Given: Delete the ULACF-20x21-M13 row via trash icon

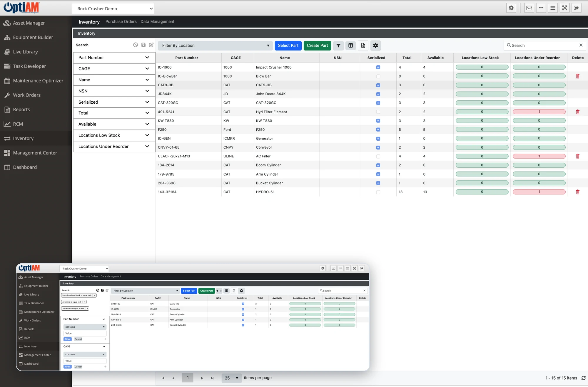Looking at the screenshot, I should click(577, 156).
